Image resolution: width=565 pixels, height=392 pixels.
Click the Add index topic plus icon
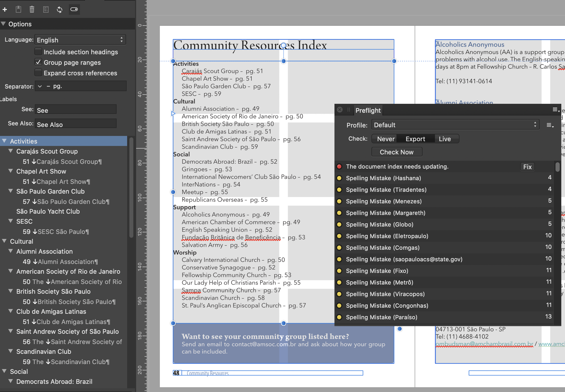tap(5, 10)
